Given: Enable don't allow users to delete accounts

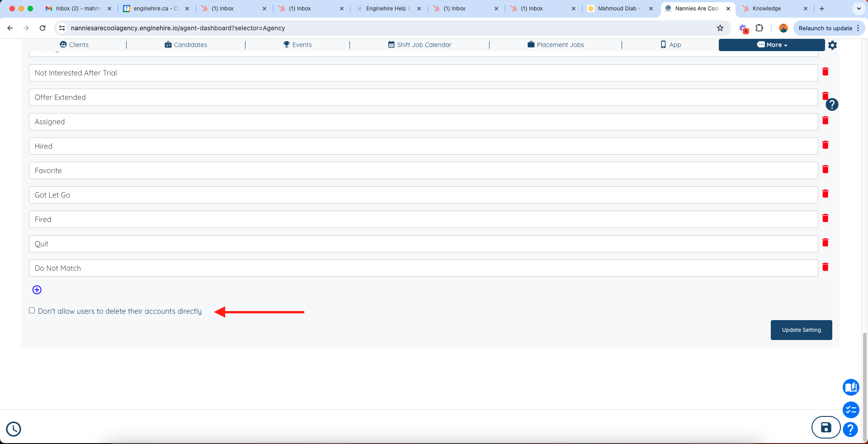Looking at the screenshot, I should click(x=32, y=311).
